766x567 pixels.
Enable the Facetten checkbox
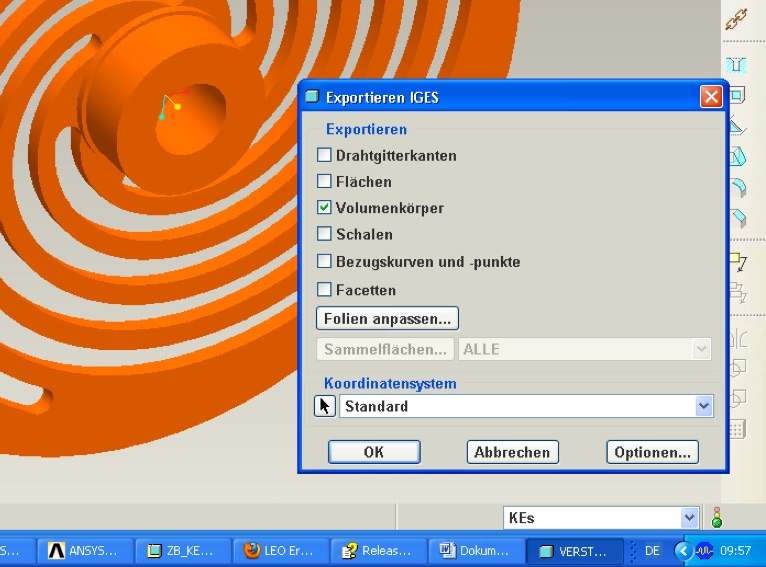pos(324,289)
